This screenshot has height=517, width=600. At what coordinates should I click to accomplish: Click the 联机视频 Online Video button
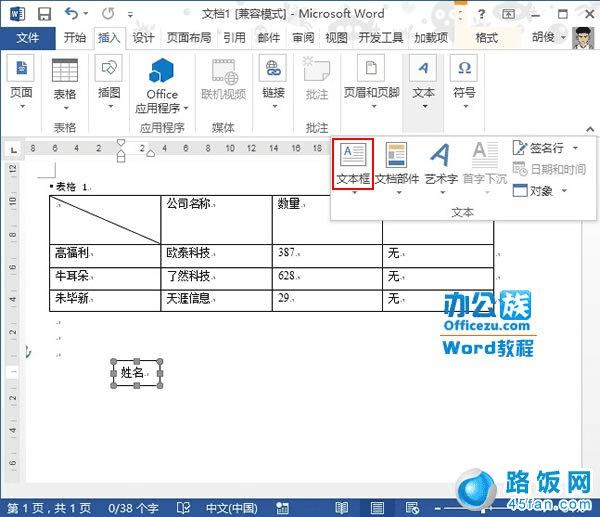[x=224, y=80]
